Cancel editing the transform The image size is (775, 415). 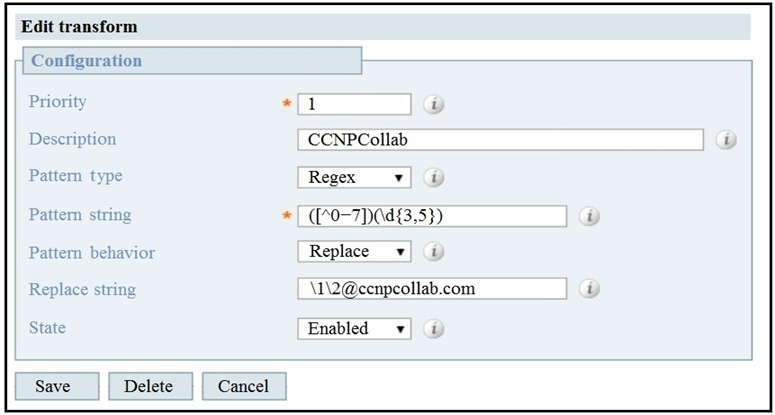243,386
